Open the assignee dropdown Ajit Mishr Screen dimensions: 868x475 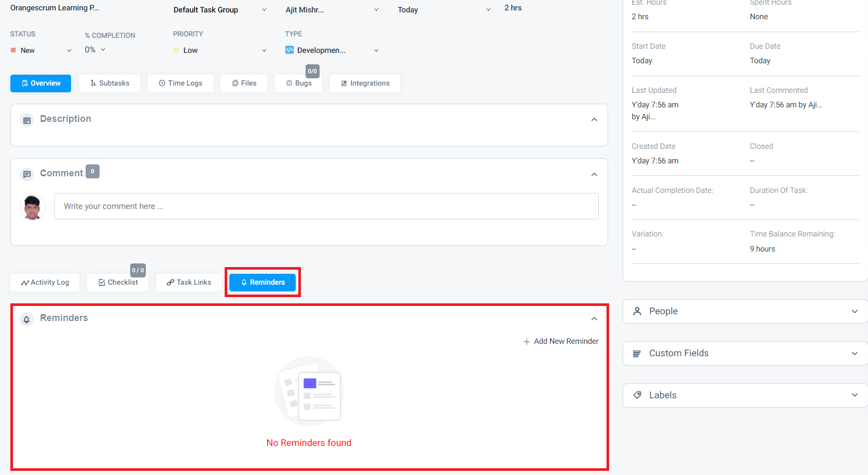[x=332, y=10]
